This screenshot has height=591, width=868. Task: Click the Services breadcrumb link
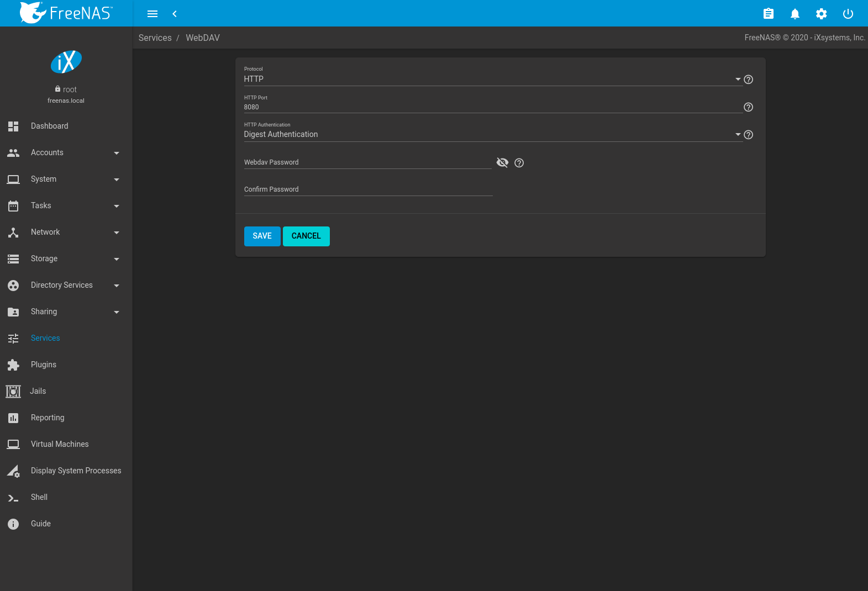click(x=155, y=38)
